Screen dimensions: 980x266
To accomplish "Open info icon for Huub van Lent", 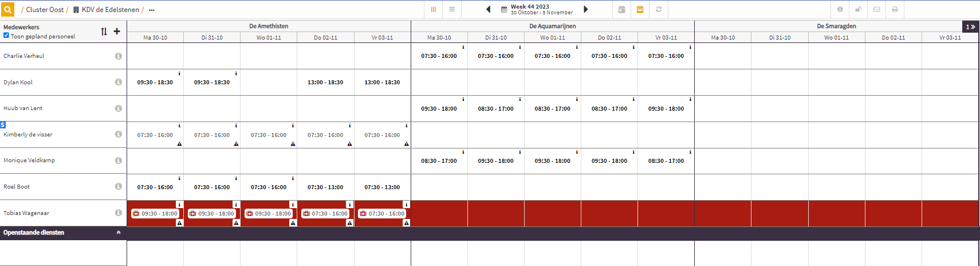I will coord(118,108).
